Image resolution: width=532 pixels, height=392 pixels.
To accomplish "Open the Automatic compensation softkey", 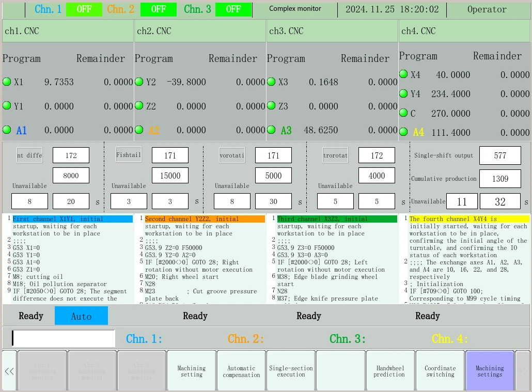I will click(x=241, y=371).
